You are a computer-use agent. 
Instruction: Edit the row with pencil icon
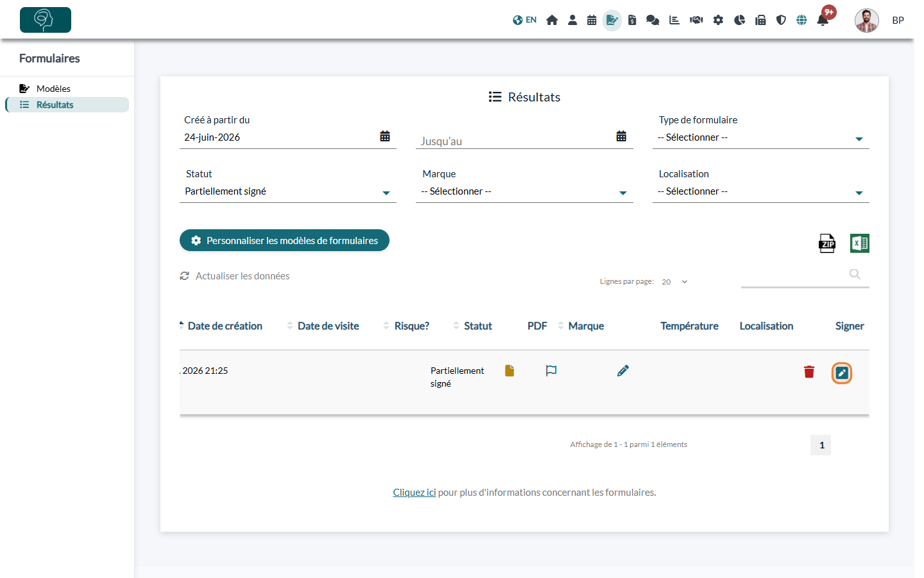[623, 371]
